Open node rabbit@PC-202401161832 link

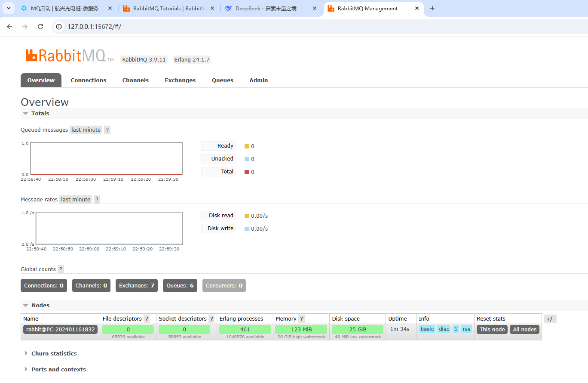point(60,330)
